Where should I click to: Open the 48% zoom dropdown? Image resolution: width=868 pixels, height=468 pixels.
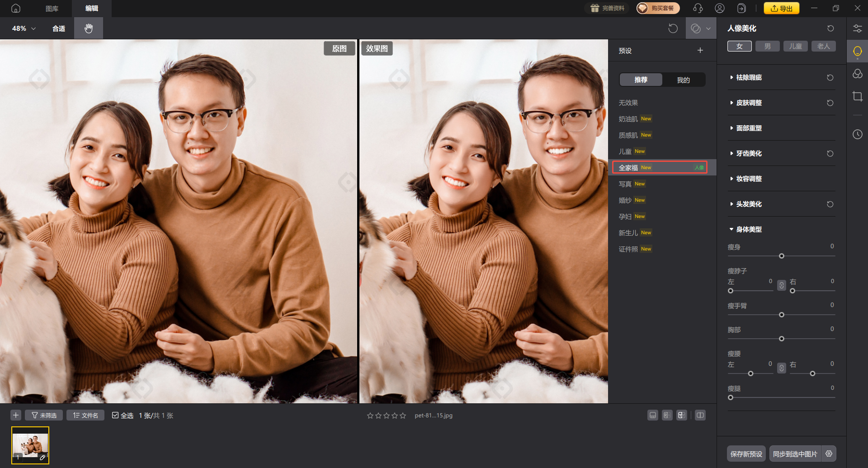24,28
